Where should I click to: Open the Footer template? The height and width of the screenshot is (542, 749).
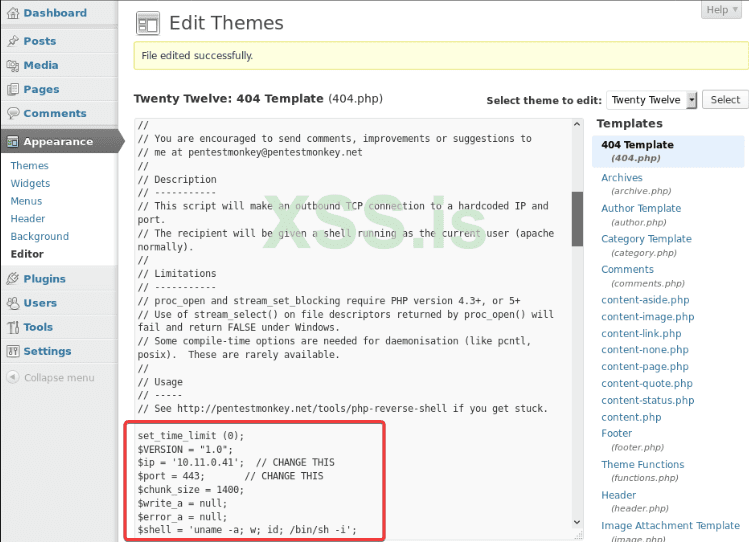tap(617, 433)
